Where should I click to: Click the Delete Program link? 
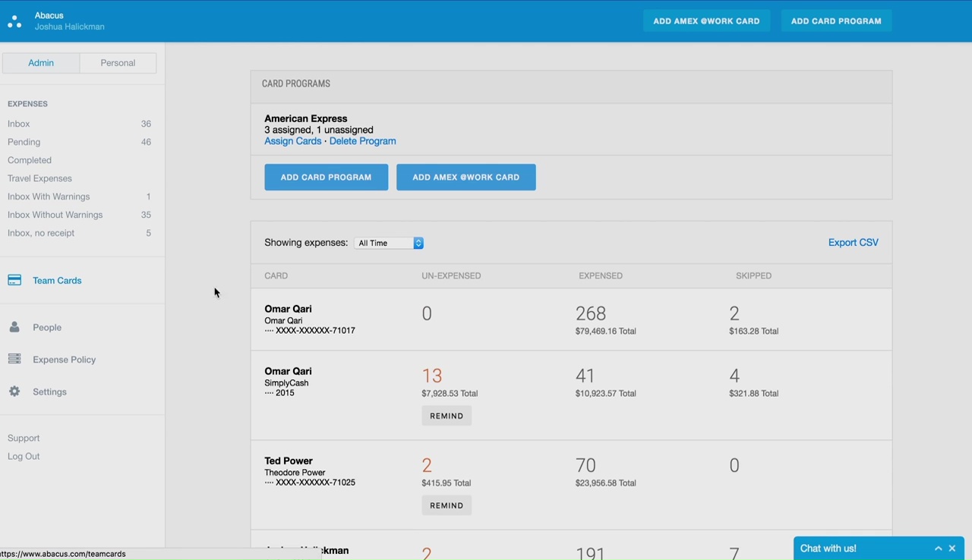click(362, 141)
